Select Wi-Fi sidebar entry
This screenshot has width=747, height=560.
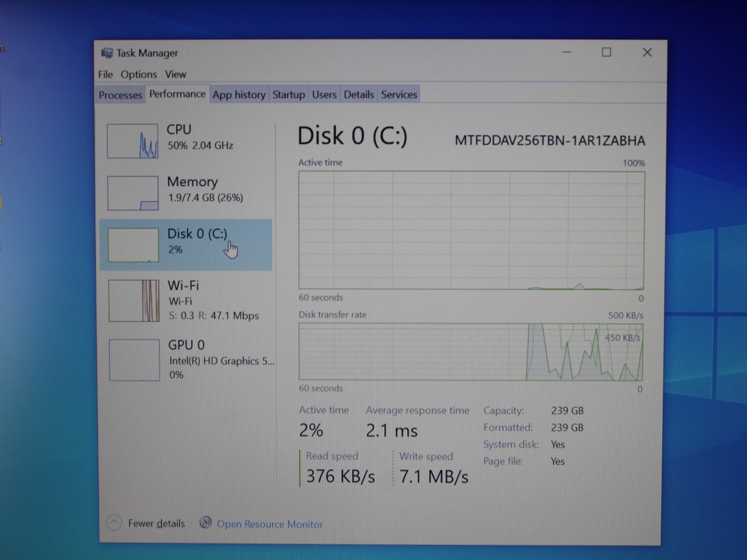[186, 301]
